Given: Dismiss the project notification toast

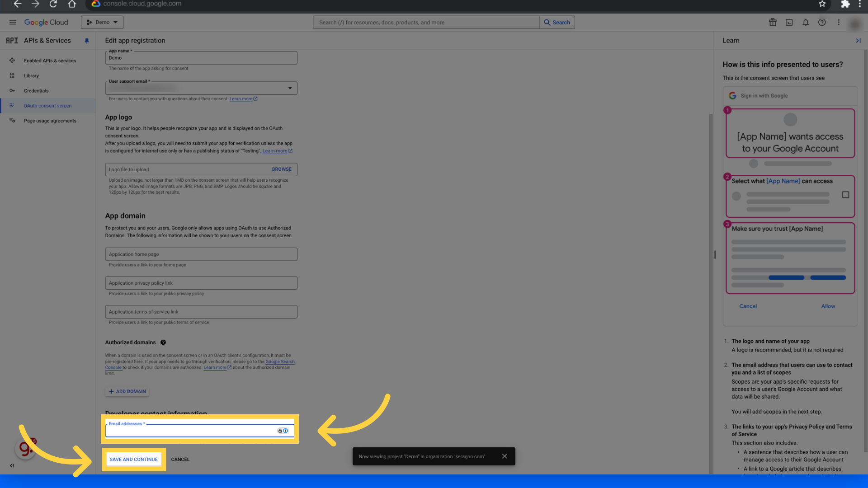Looking at the screenshot, I should (x=505, y=456).
